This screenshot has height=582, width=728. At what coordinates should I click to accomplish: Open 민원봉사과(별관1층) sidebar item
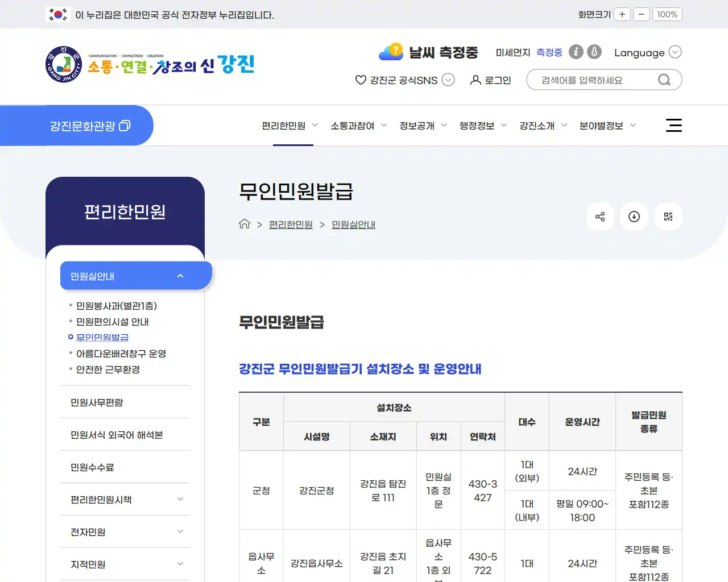point(117,306)
